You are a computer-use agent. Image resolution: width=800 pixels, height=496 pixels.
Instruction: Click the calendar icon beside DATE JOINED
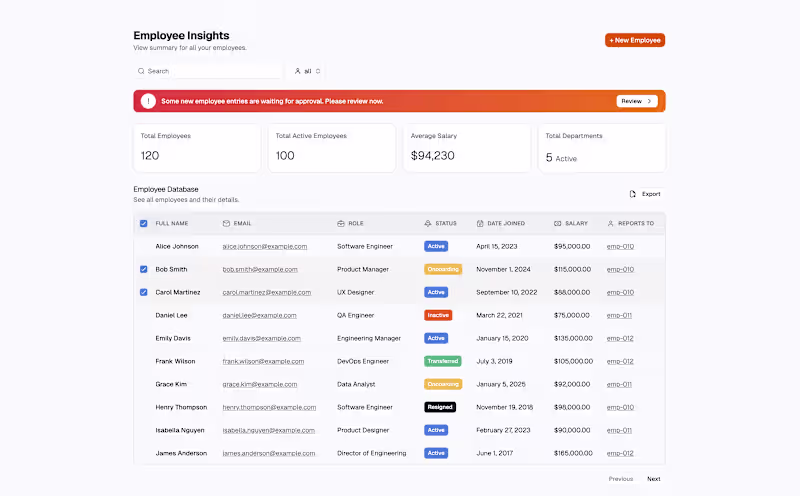(480, 224)
